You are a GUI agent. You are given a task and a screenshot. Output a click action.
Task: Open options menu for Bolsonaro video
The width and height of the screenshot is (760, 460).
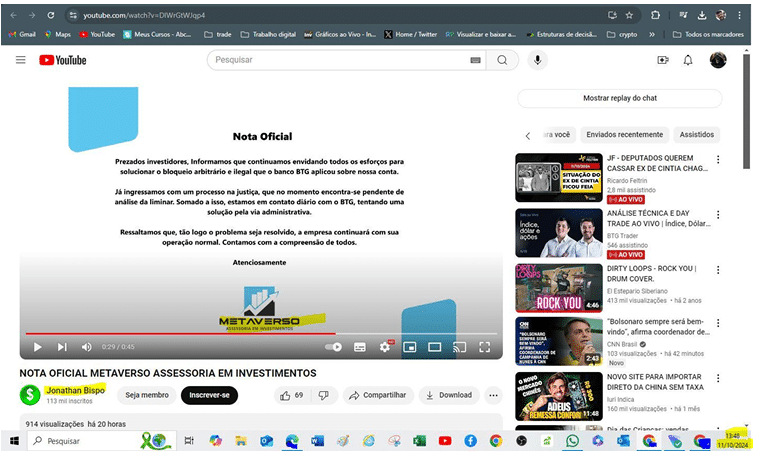tap(718, 323)
